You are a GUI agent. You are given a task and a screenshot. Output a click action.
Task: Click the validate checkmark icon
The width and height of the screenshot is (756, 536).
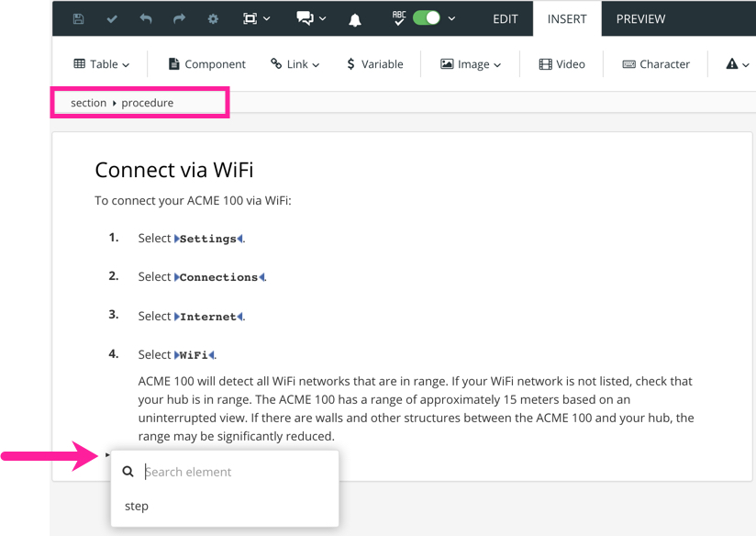pos(112,18)
